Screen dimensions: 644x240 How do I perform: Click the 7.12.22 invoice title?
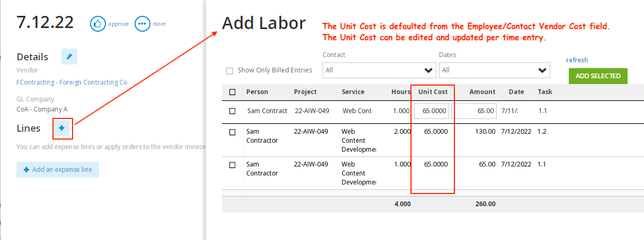coord(45,22)
